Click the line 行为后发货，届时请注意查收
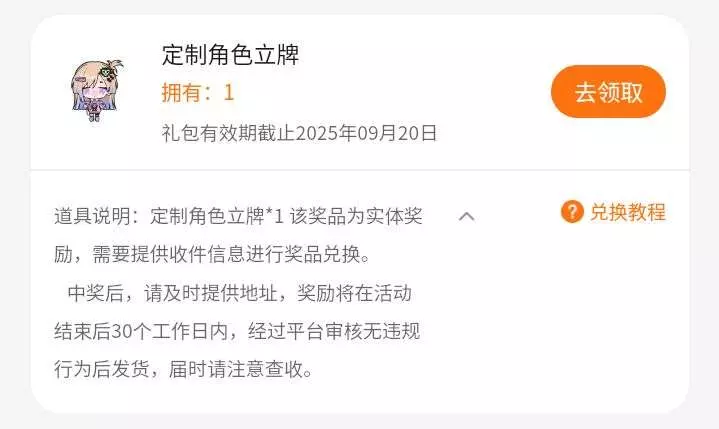Image resolution: width=719 pixels, height=429 pixels. [x=183, y=369]
